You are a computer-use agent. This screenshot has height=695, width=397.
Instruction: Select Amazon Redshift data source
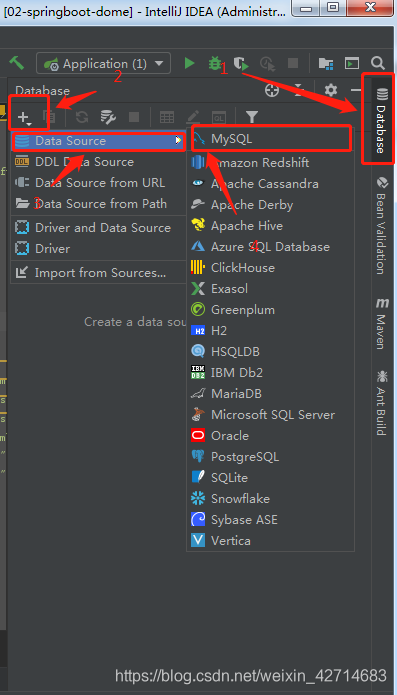(271, 162)
